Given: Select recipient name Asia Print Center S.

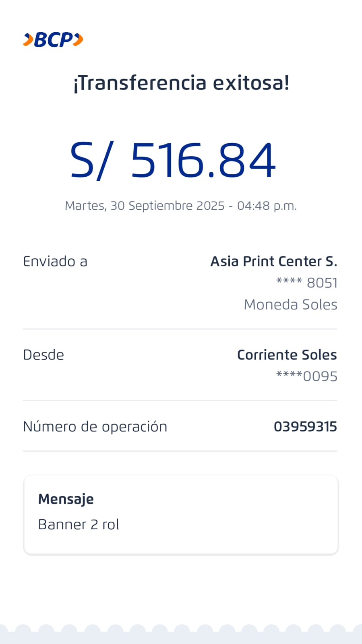Looking at the screenshot, I should click(273, 262).
